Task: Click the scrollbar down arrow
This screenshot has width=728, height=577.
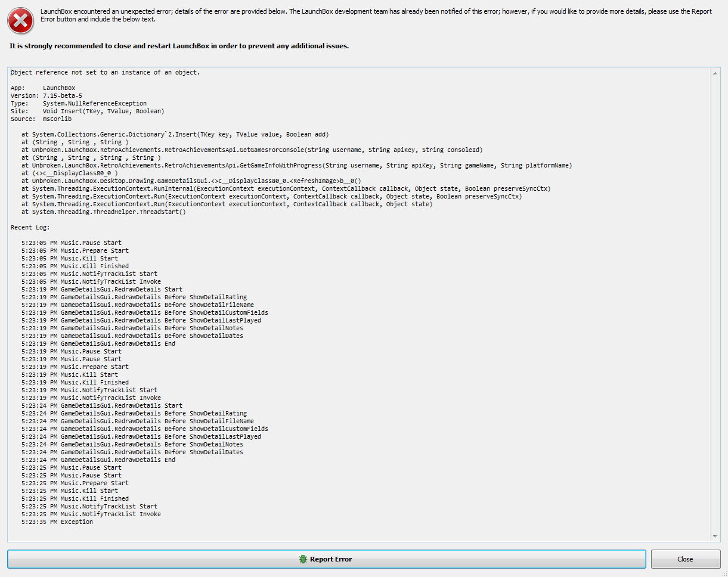Action: (716, 536)
